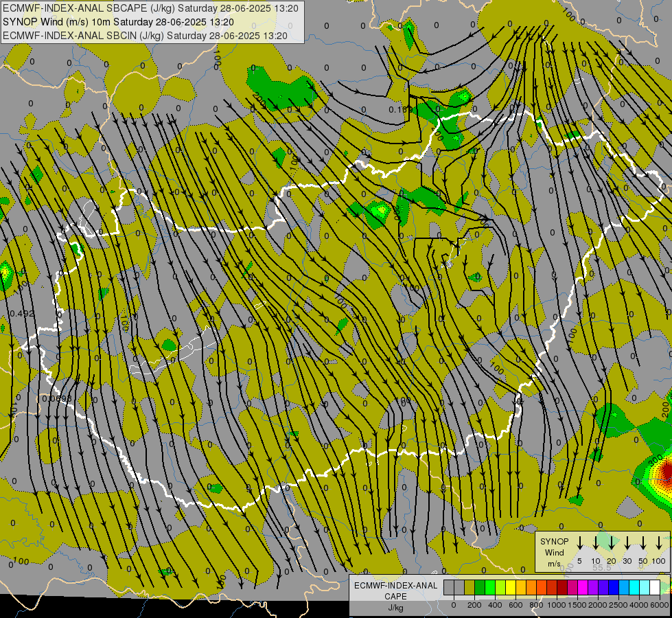The height and width of the screenshot is (618, 672).
Task: Click the wind arrow above the 30 label
Action: 627,543
